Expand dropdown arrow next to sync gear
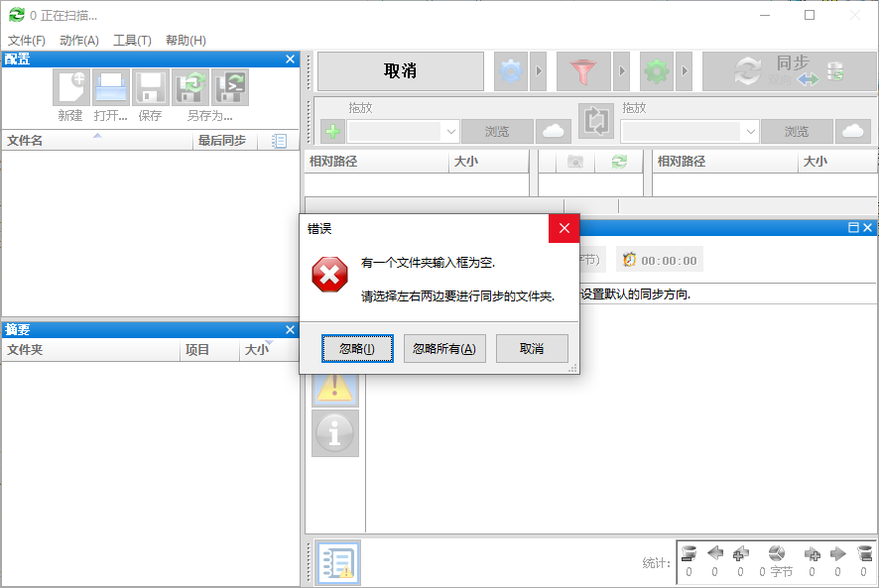 click(x=684, y=71)
